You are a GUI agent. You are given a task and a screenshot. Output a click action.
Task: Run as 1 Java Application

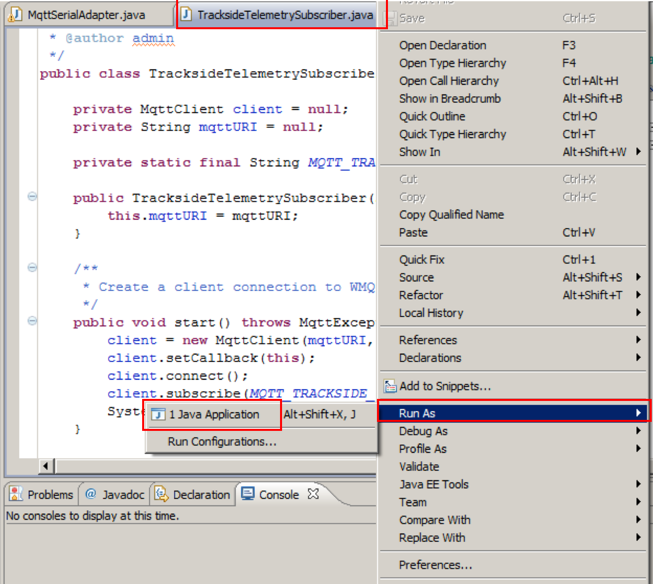(261, 415)
